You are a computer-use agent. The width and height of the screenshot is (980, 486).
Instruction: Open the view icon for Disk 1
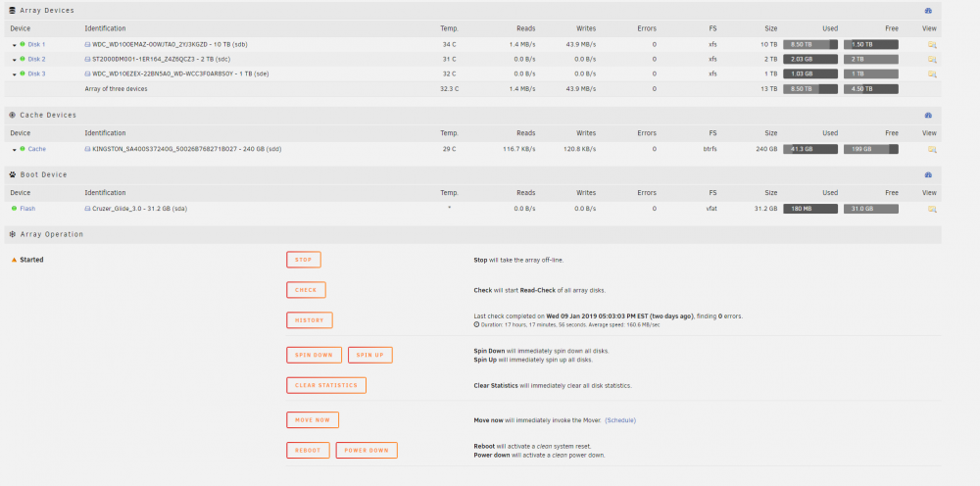click(932, 45)
